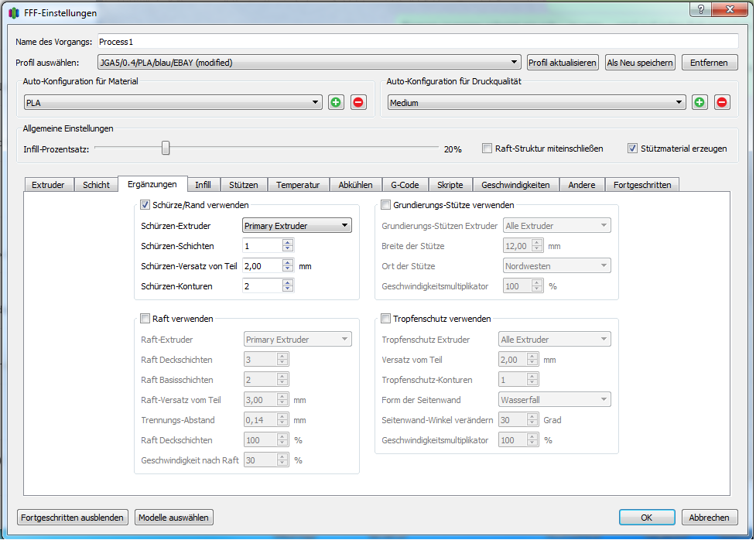Enable Raft verwenden checkbox
Viewport: 756px width, 540px height.
pyautogui.click(x=145, y=318)
